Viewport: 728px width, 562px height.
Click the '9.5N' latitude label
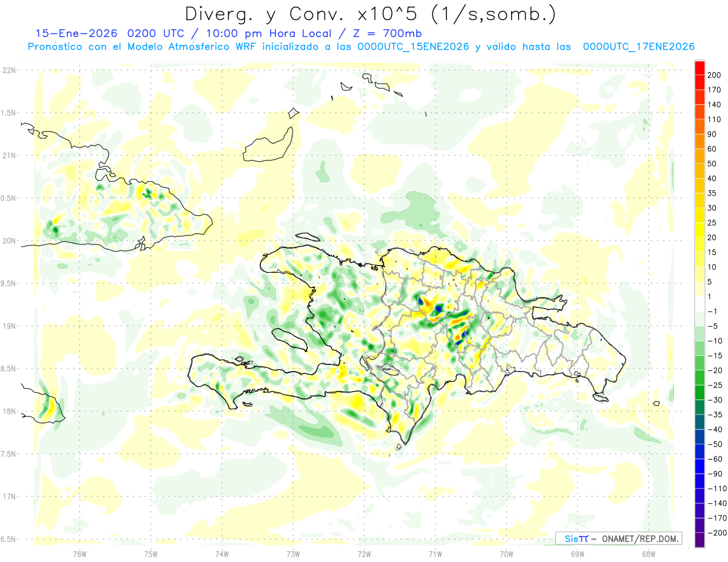tap(8, 283)
